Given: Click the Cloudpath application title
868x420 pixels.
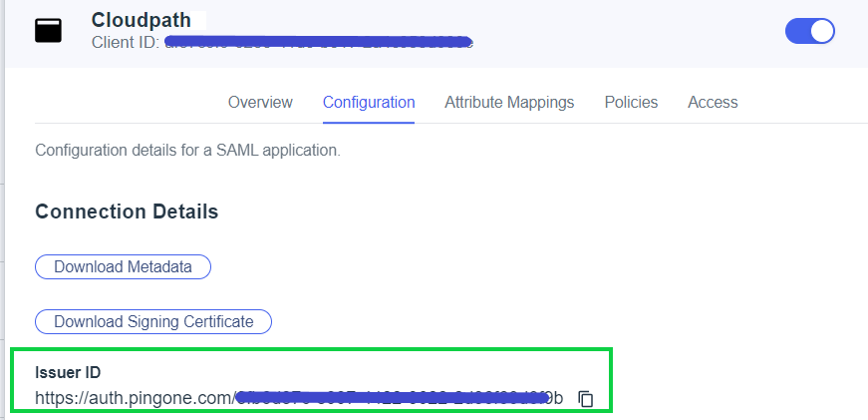Looking at the screenshot, I should click(x=141, y=20).
